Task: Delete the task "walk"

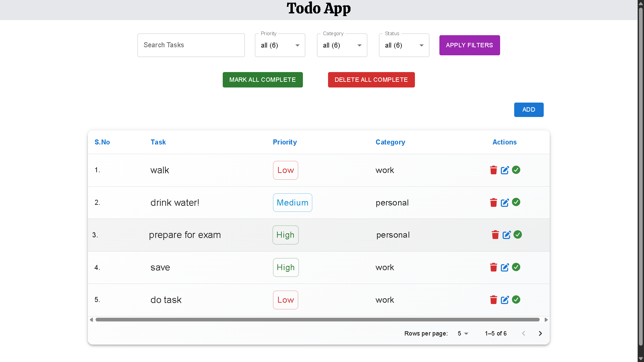Action: pyautogui.click(x=493, y=170)
